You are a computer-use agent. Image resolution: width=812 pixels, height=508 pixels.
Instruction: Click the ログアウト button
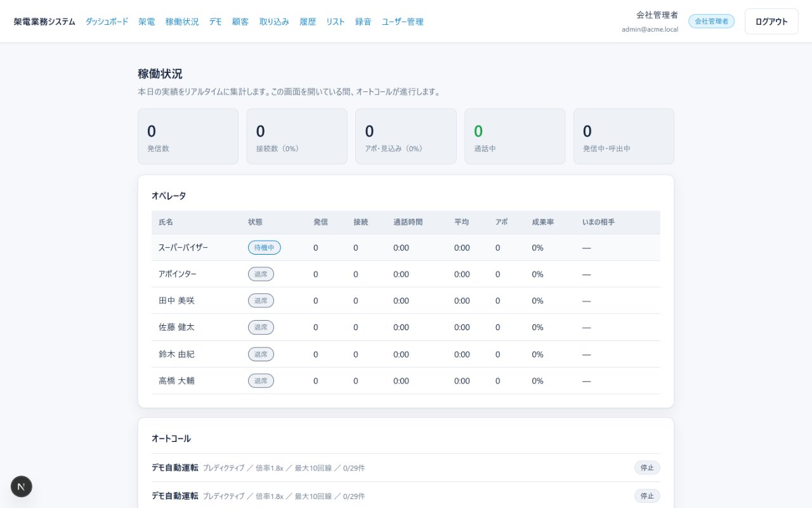[x=771, y=22]
